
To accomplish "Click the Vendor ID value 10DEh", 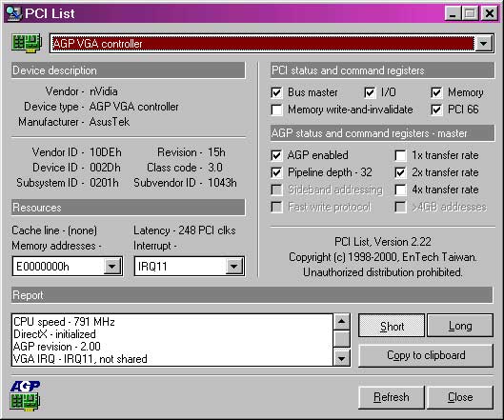I will click(x=106, y=152).
